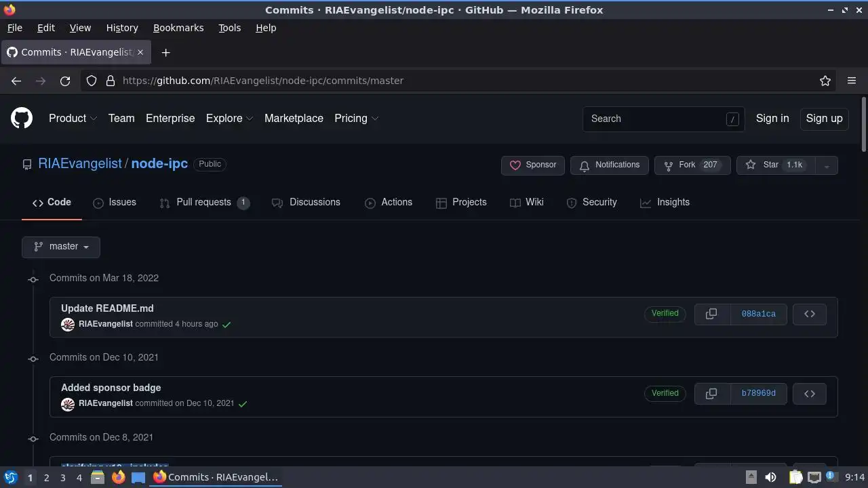
Task: Open the master branch selector
Action: click(x=61, y=247)
